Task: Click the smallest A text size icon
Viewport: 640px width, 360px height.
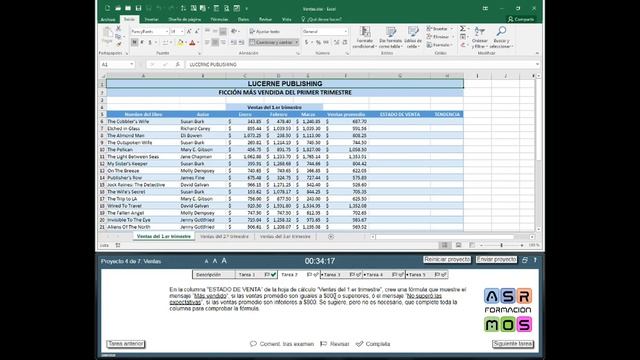Action: click(206, 261)
